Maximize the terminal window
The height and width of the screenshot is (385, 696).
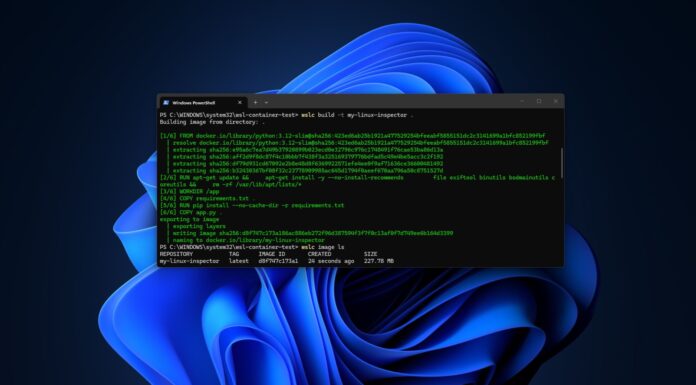pos(539,101)
